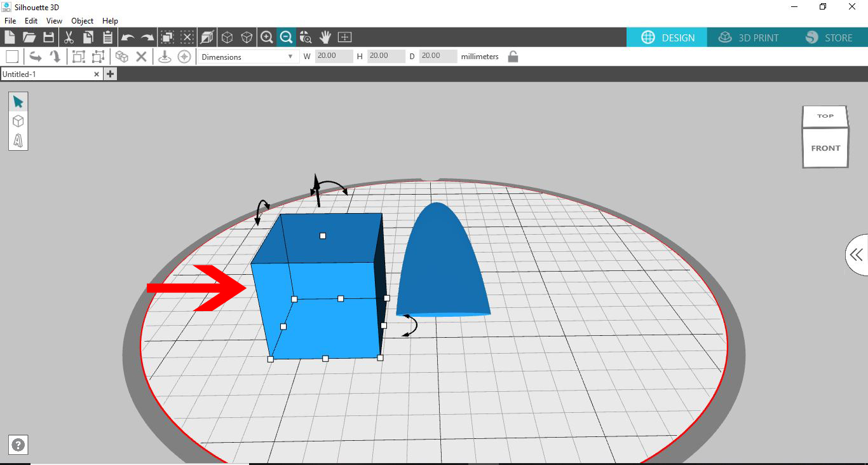868x465 pixels.
Task: Click the first dotted-frame Group icon
Action: pyautogui.click(x=79, y=57)
